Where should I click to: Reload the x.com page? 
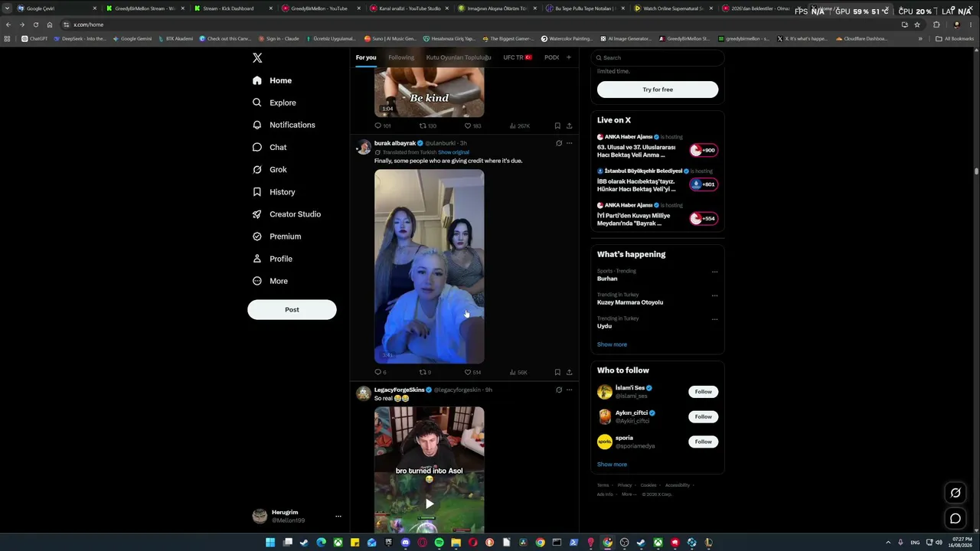click(x=35, y=24)
